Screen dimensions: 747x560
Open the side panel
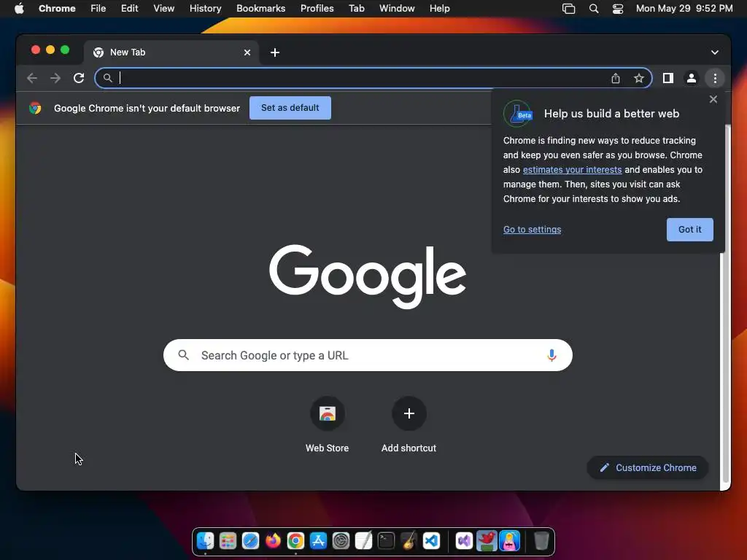(668, 78)
